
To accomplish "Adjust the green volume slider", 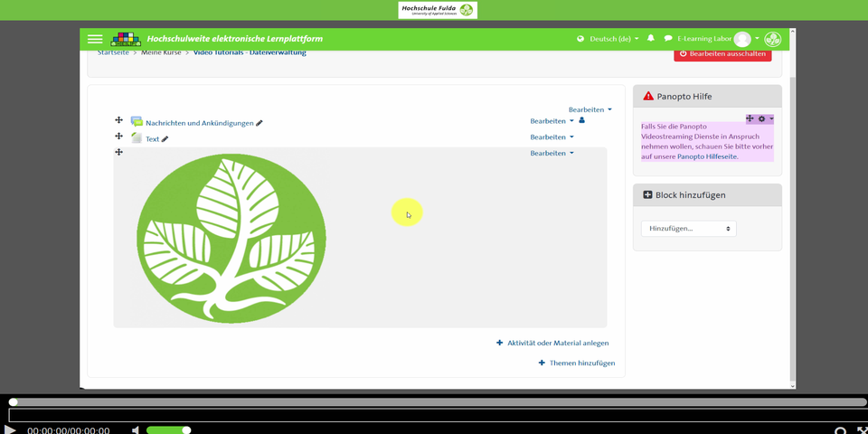I will [x=168, y=430].
